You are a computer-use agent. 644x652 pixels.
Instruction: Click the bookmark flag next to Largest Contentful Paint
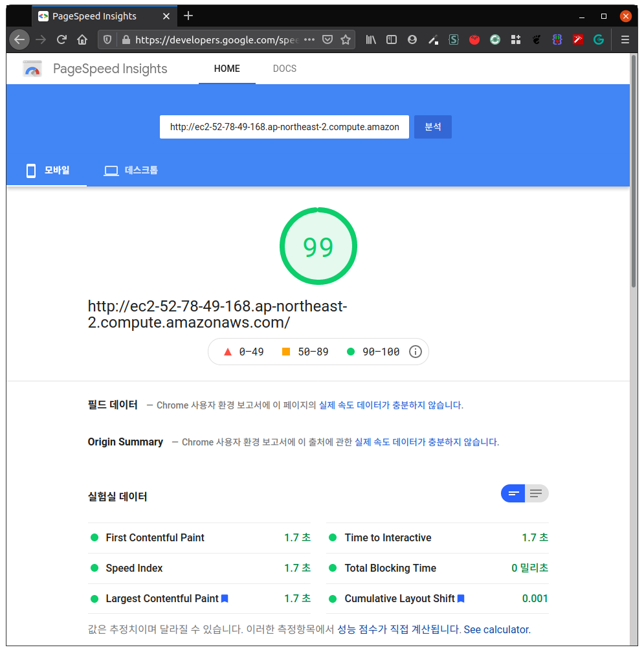pyautogui.click(x=225, y=598)
